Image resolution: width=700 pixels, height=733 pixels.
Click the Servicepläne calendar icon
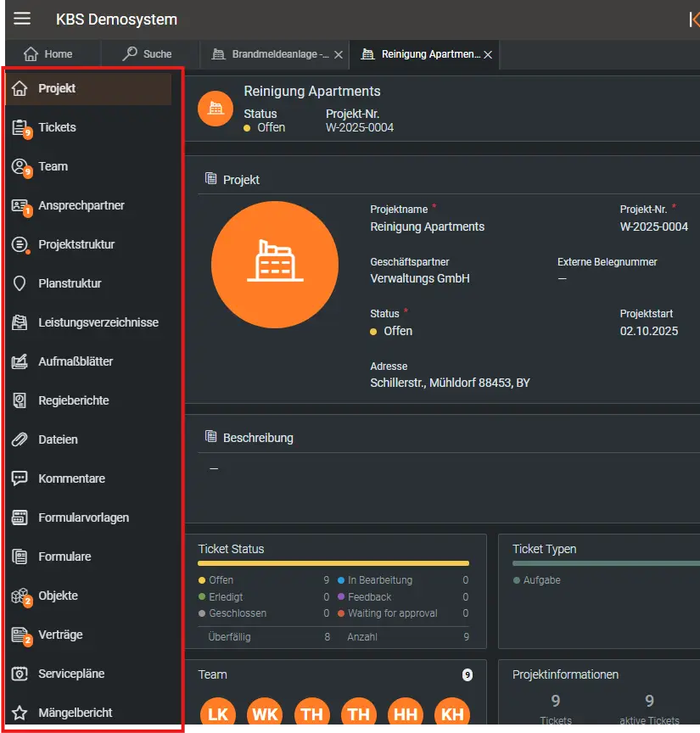click(x=20, y=674)
